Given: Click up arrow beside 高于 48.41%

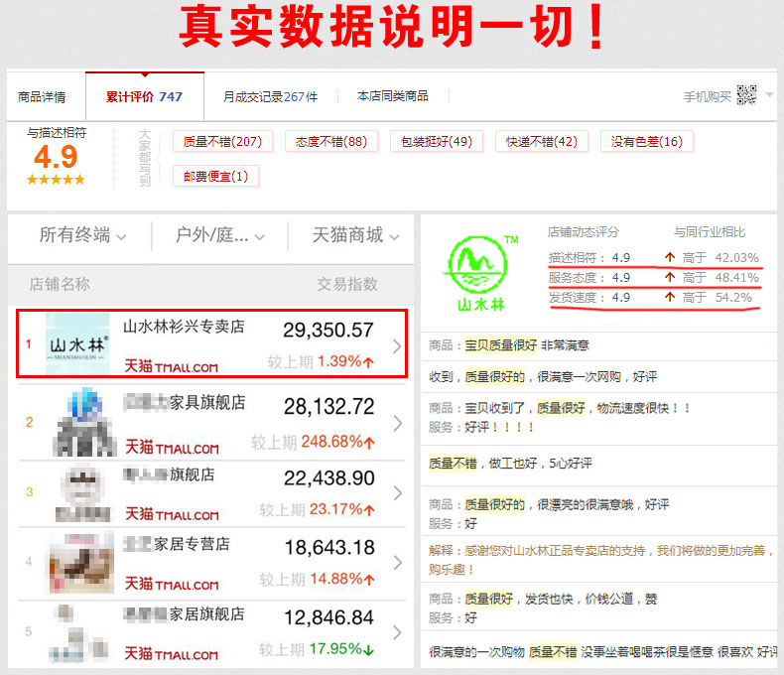Looking at the screenshot, I should [670, 277].
